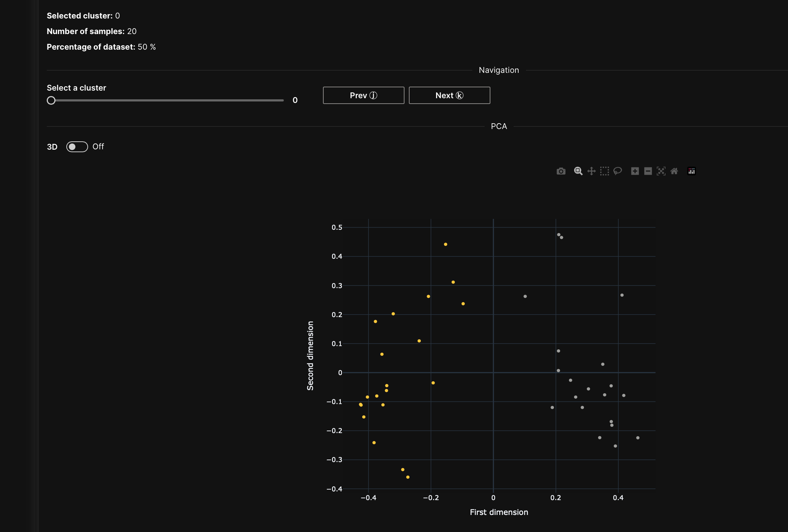Click middle of the cluster slider track
Image resolution: width=788 pixels, height=532 pixels.
[167, 100]
